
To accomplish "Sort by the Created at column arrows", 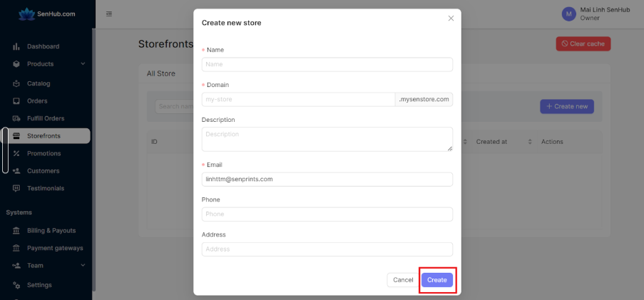I will pyautogui.click(x=530, y=142).
